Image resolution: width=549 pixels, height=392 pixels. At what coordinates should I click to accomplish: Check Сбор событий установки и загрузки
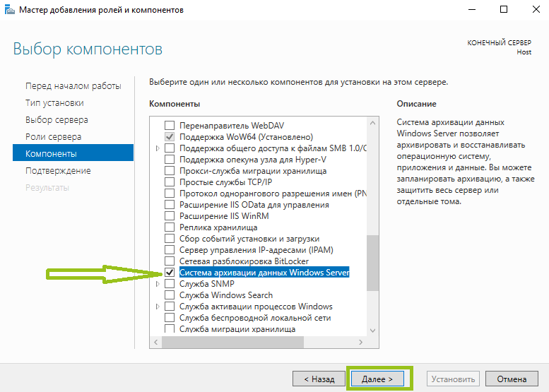170,239
